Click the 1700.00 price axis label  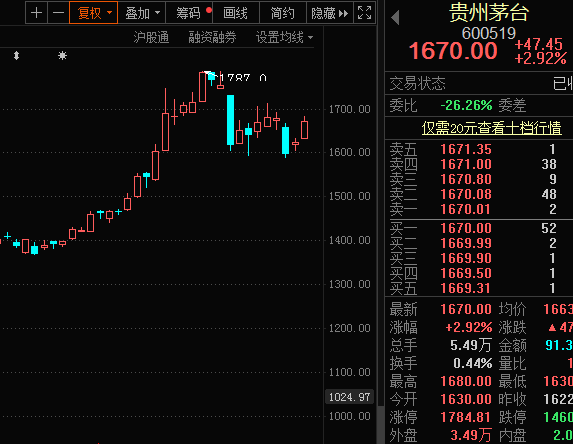coord(349,109)
